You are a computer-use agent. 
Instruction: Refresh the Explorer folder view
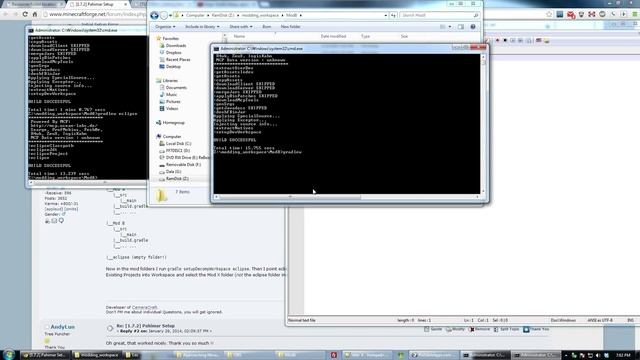pos(393,15)
